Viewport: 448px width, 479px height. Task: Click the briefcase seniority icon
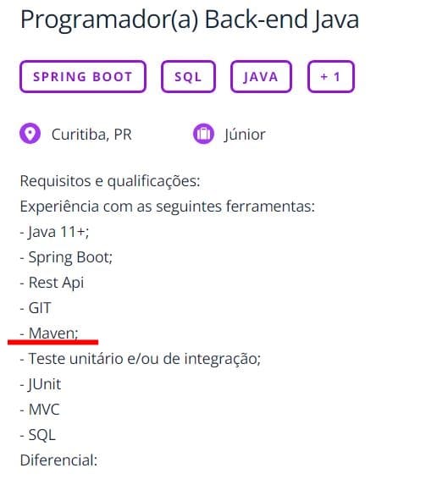click(203, 134)
